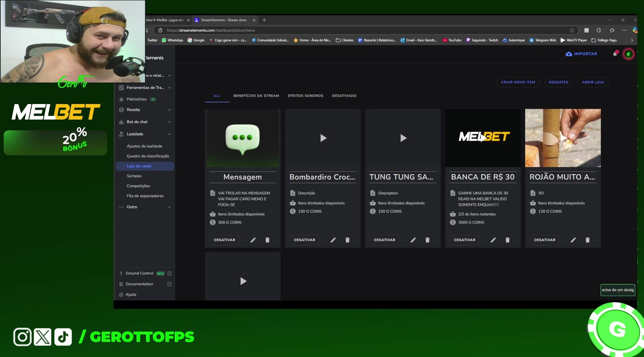Open Documentation external link icon
Viewport: 644px width, 357px height.
(x=169, y=284)
